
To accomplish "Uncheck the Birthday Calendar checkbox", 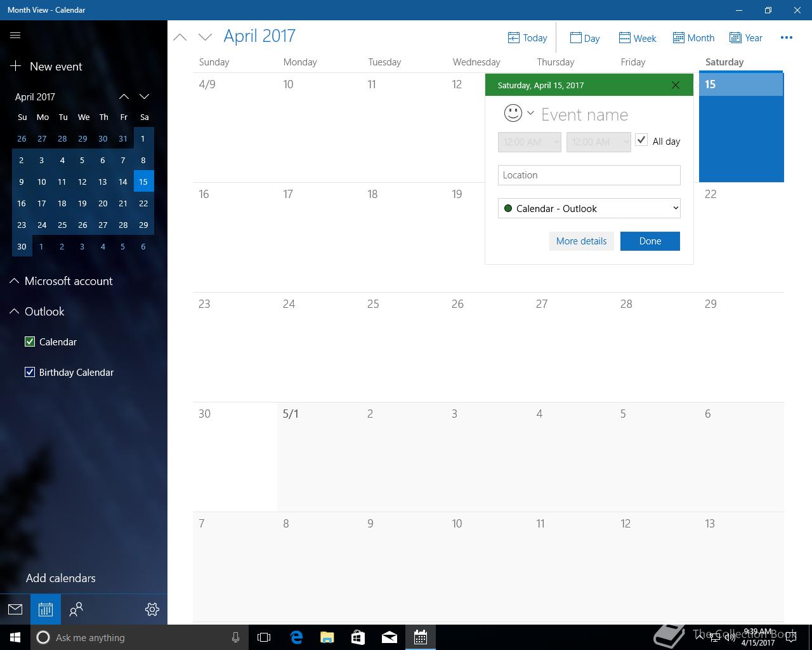I will (30, 372).
